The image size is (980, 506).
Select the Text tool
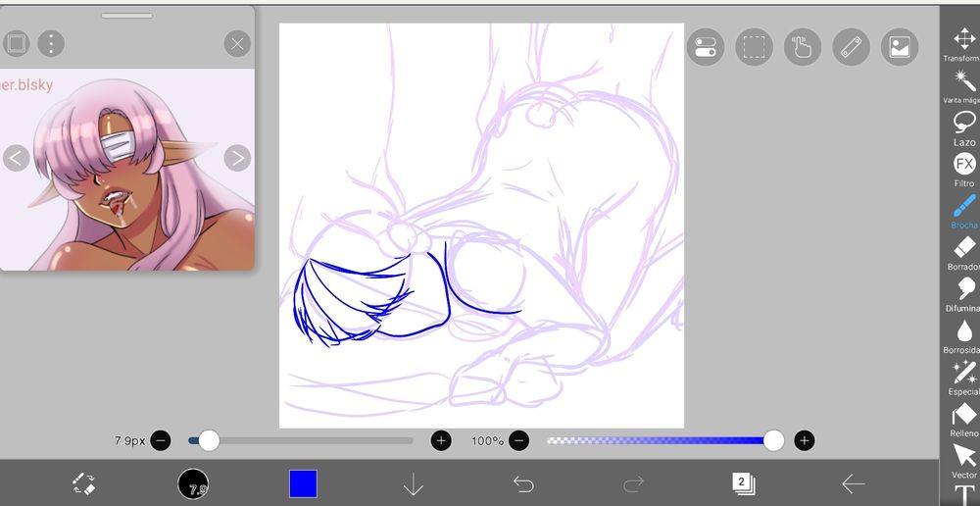click(x=963, y=495)
